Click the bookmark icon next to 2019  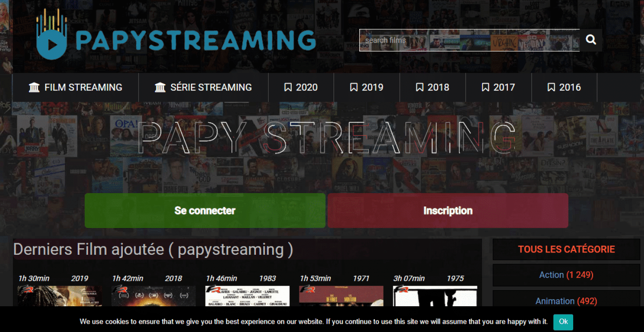354,87
